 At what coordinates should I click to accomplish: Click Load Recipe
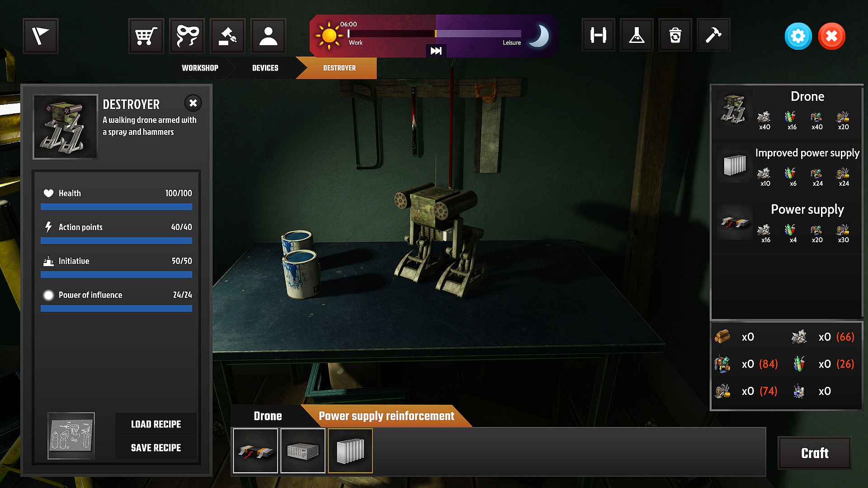click(x=156, y=424)
